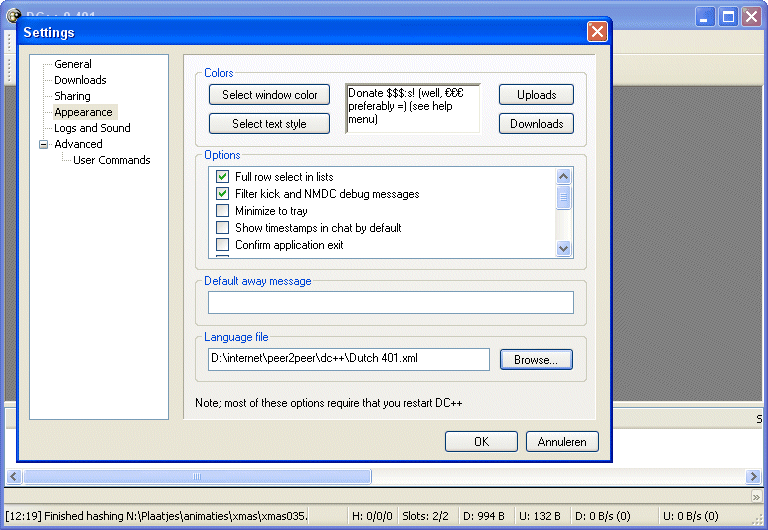Maximize the DC++ main window
Viewport: 768px width, 530px height.
pyautogui.click(x=728, y=17)
